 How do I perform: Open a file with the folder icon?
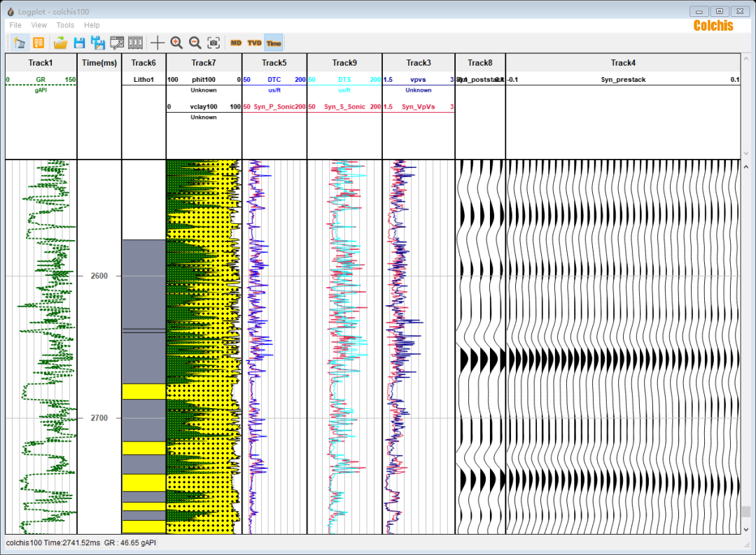tap(61, 43)
